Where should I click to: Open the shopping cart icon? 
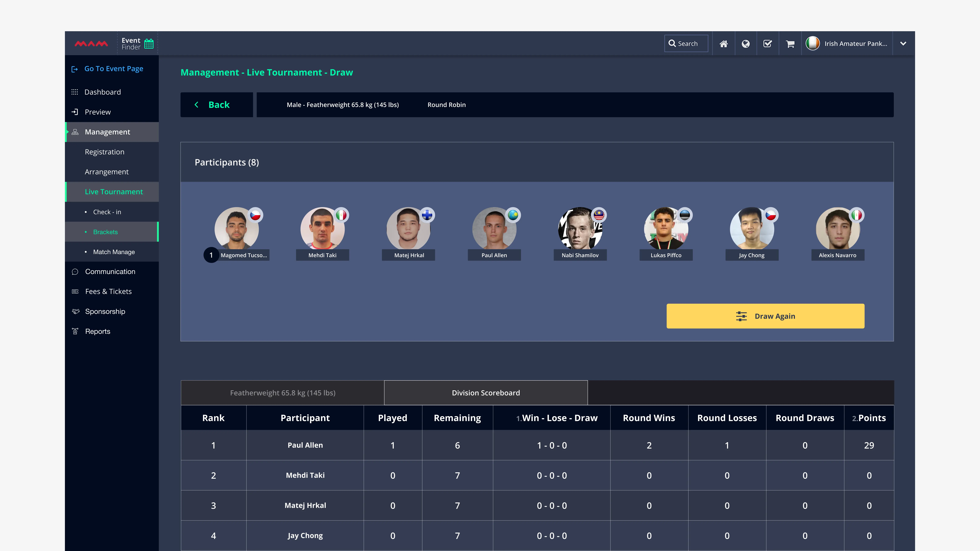tap(790, 44)
